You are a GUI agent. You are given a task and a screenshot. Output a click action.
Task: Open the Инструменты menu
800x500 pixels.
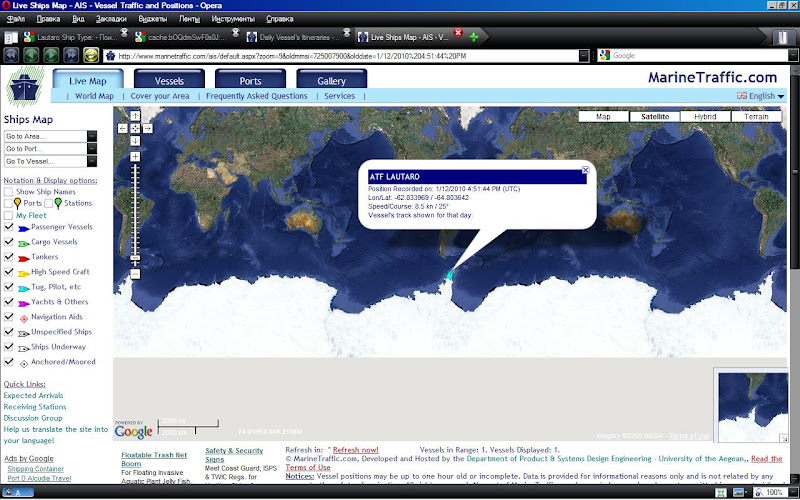[x=233, y=19]
